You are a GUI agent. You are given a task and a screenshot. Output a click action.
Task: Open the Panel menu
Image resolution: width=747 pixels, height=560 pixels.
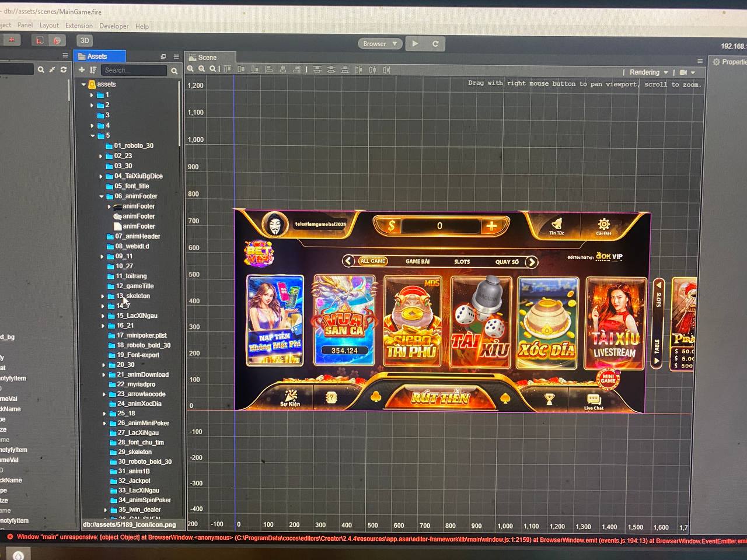tap(25, 25)
